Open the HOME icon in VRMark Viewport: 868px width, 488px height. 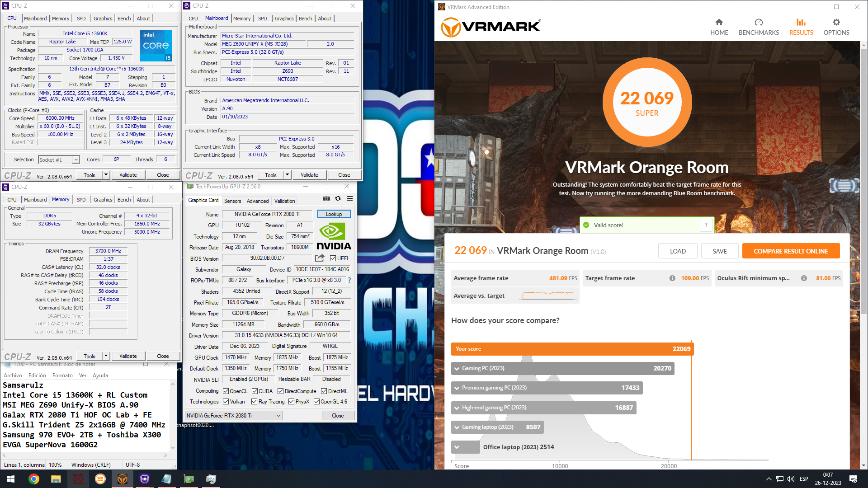point(719,22)
